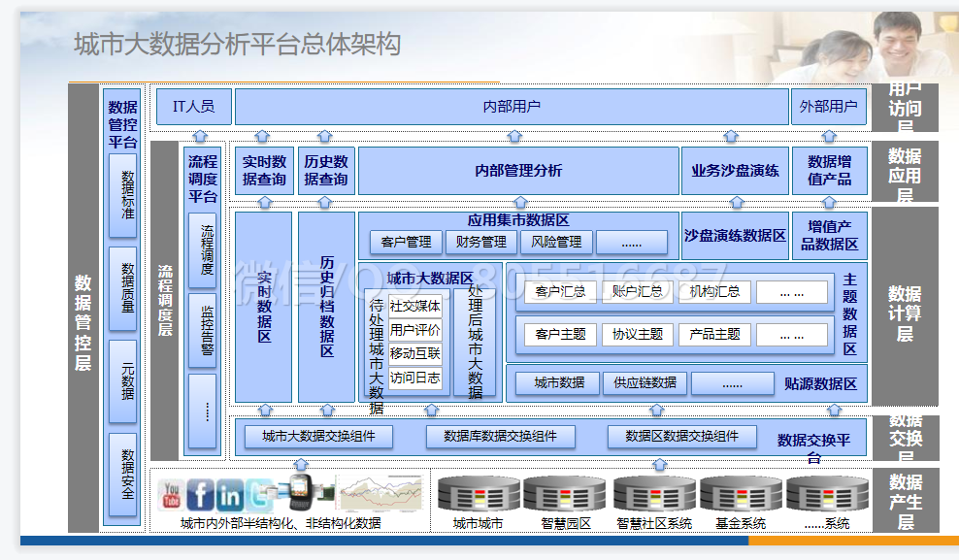The image size is (959, 560).
Task: Click the 内部管理分析 block
Action: (518, 171)
